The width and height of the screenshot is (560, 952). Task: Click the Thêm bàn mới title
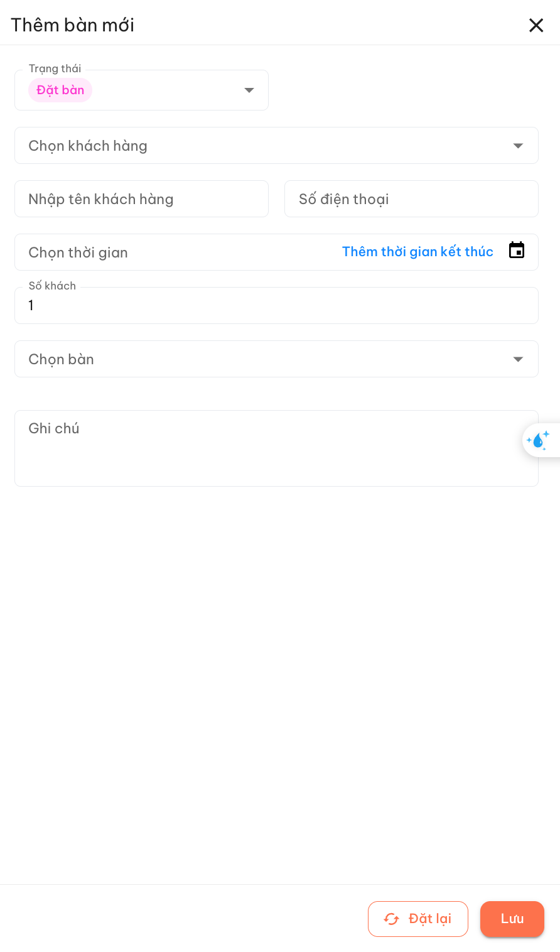coord(73,25)
